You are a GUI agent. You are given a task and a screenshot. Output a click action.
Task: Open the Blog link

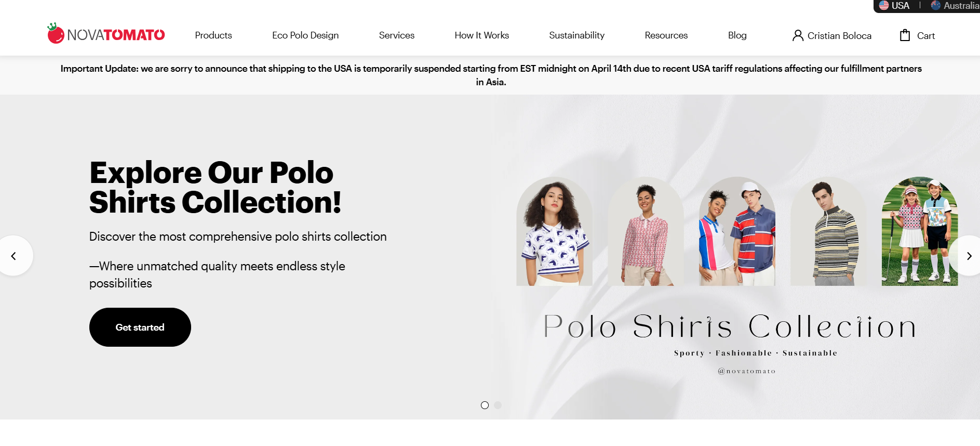click(737, 35)
